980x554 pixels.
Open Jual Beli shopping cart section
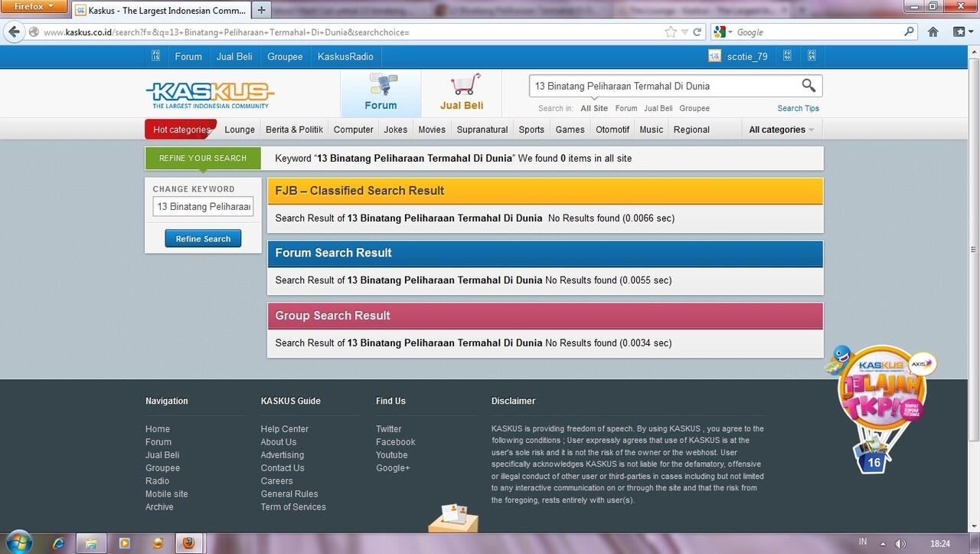[x=462, y=93]
